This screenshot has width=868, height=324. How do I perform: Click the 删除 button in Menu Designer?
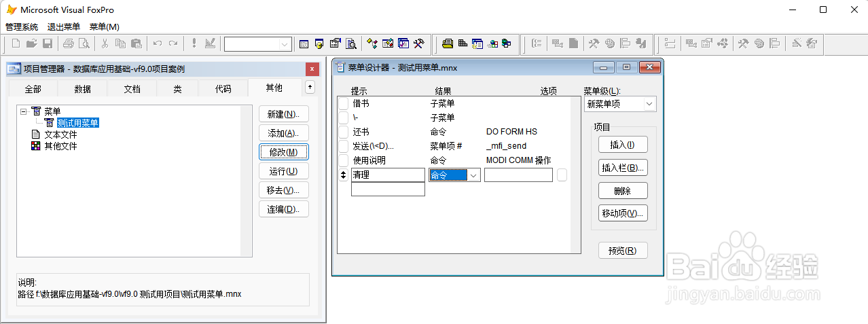(x=623, y=190)
